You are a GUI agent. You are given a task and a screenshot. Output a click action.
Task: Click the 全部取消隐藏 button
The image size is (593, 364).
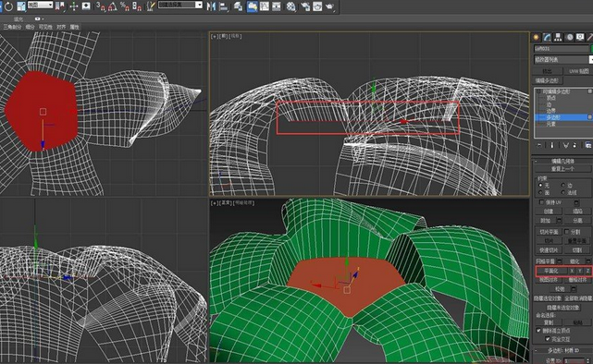578,298
